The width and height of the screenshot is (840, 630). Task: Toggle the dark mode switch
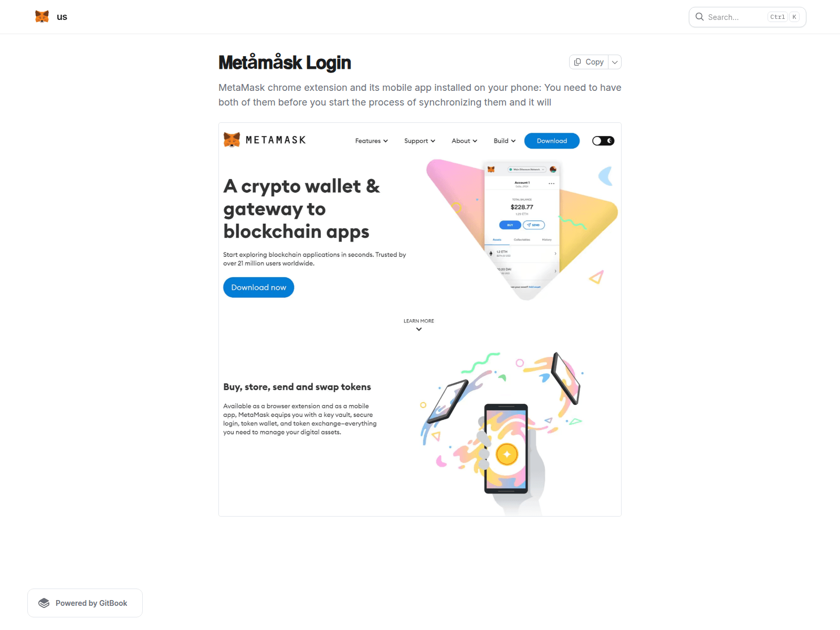tap(603, 141)
